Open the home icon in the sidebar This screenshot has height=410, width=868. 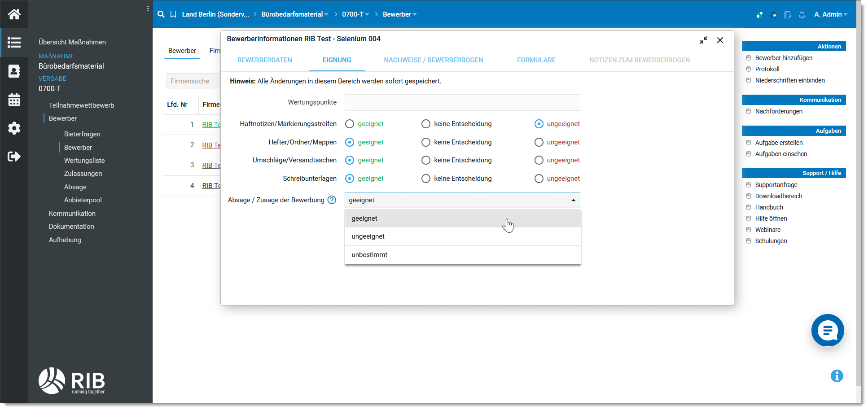click(14, 14)
